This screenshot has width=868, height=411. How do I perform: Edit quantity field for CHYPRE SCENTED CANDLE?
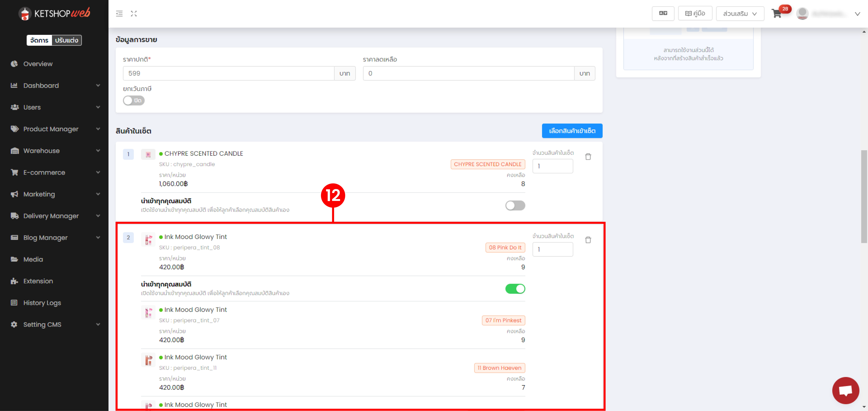point(553,166)
